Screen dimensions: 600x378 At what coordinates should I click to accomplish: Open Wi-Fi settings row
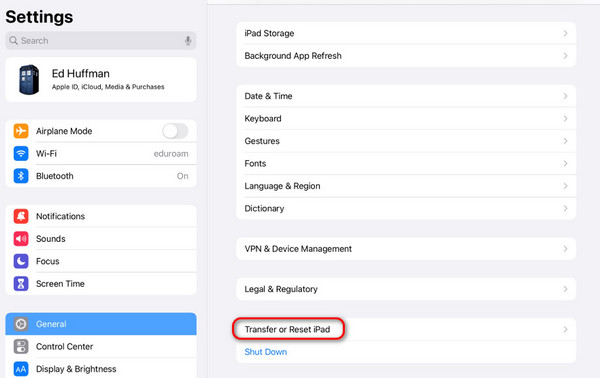[101, 153]
